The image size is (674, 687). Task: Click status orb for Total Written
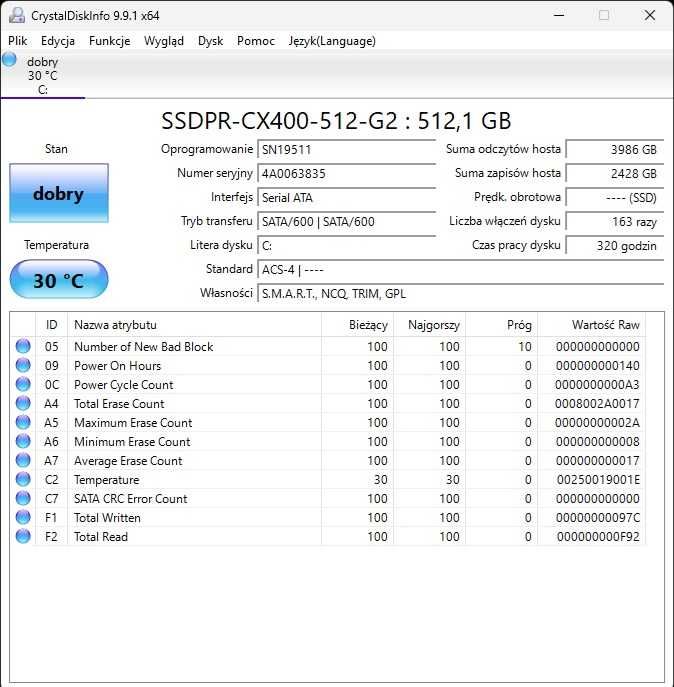click(x=23, y=517)
